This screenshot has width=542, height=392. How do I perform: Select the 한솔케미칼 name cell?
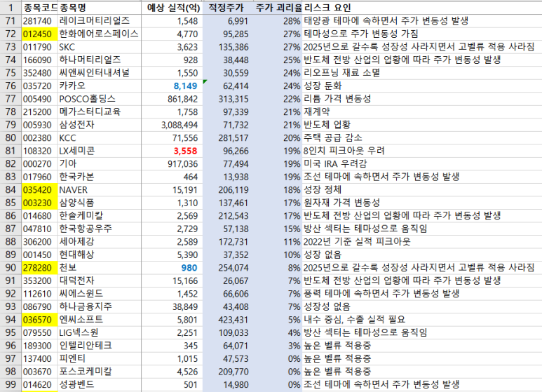[x=100, y=216]
